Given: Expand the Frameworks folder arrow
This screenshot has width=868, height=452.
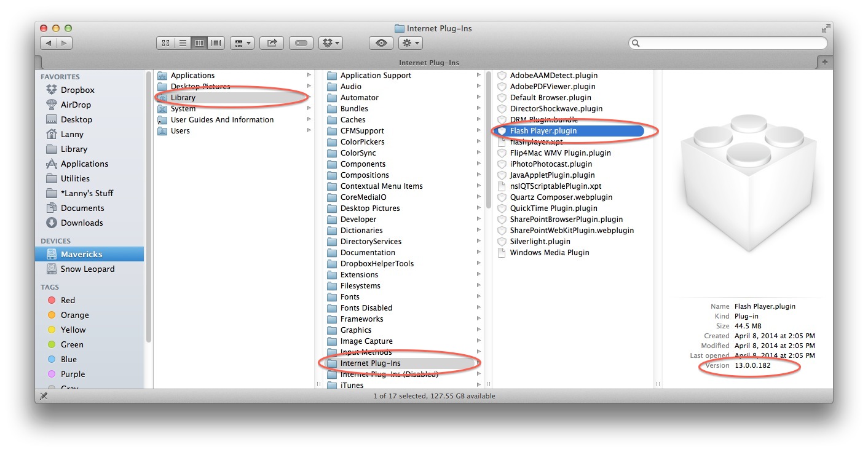Looking at the screenshot, I should point(478,319).
